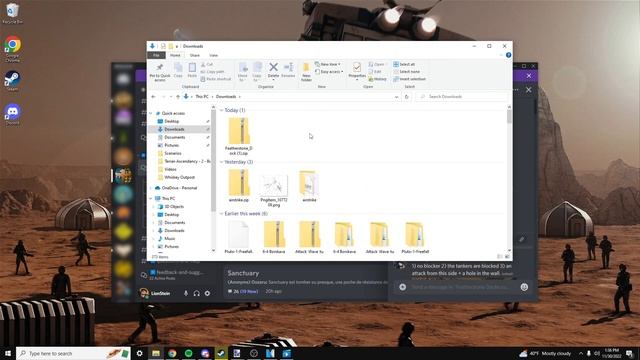640x360 pixels.
Task: Click History in the Open group
Action: point(377,79)
